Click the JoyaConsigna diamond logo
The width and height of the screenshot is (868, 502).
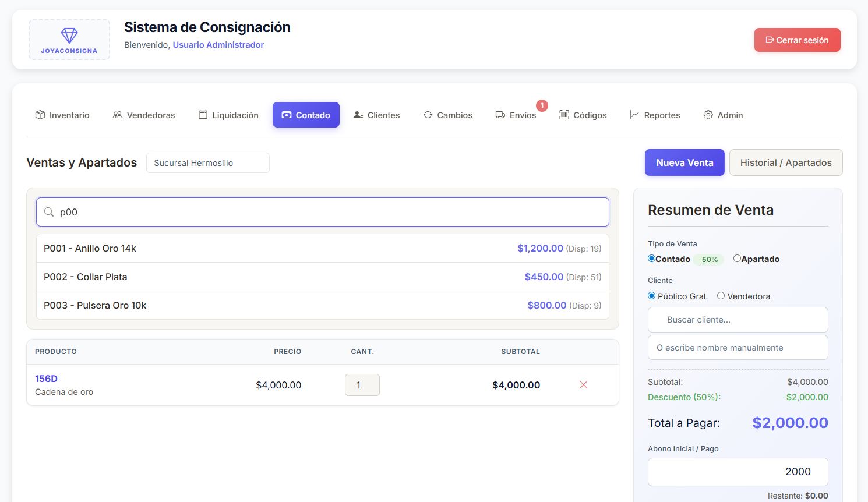coord(69,35)
